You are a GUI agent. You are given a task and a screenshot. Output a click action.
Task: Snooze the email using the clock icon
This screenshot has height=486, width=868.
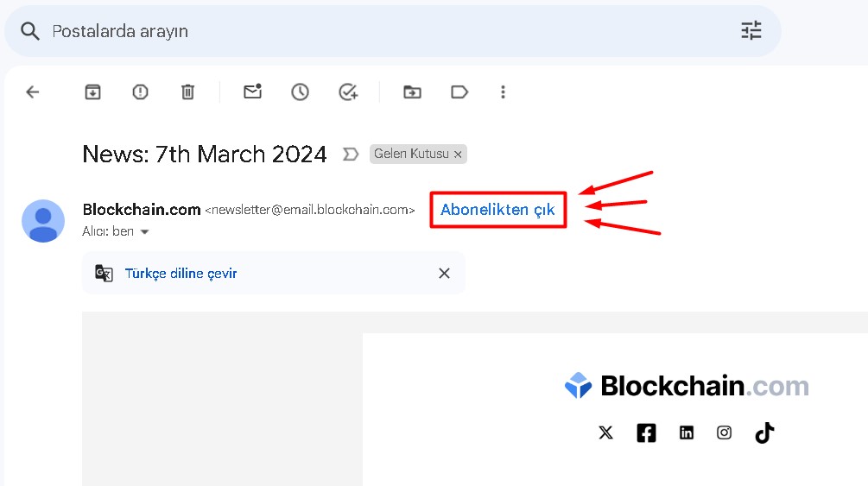300,92
